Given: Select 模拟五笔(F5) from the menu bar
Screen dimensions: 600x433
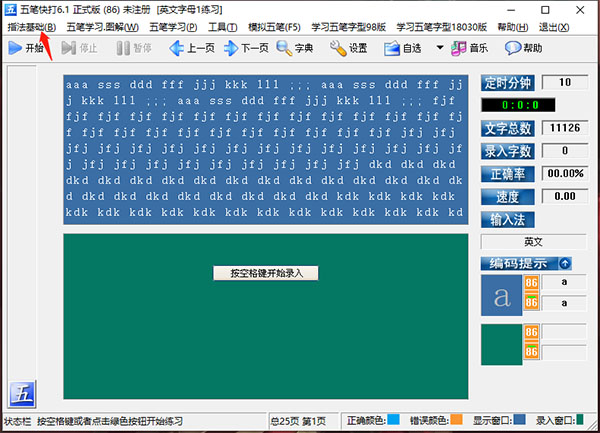Looking at the screenshot, I should 274,27.
